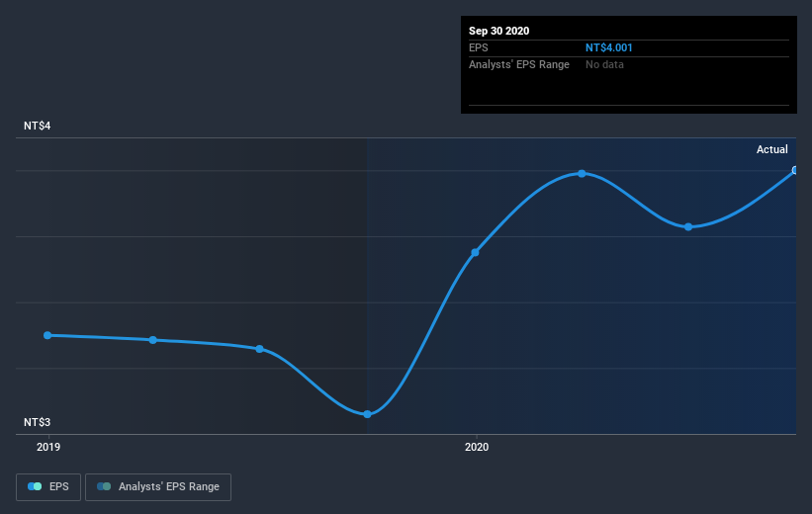This screenshot has width=812, height=514.
Task: Select the second EPS data point in 2019
Action: point(152,340)
